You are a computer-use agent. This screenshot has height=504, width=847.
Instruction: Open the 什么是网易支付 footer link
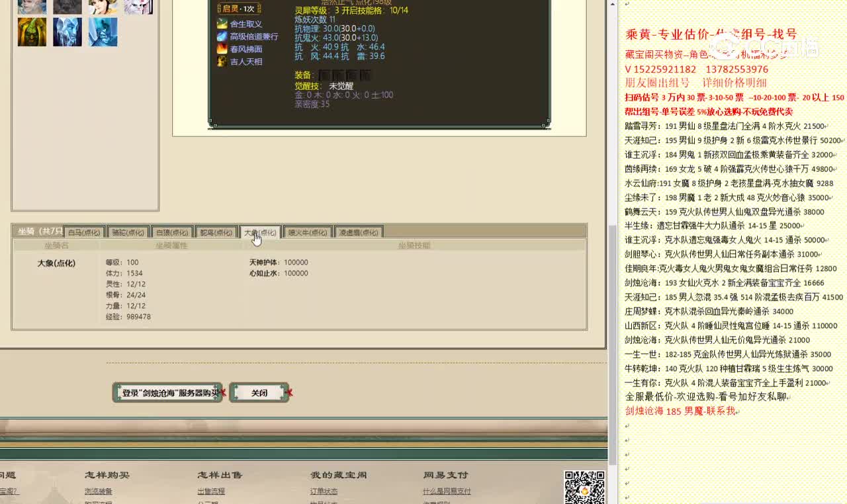click(x=447, y=491)
